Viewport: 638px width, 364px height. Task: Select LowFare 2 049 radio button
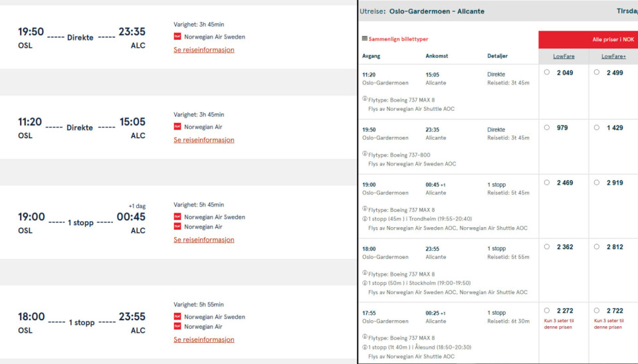547,72
